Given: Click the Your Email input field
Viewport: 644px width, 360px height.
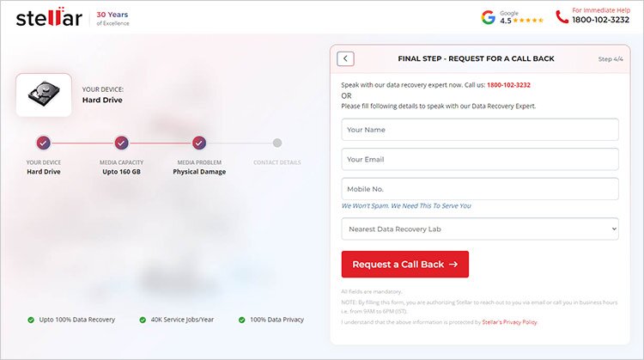Looking at the screenshot, I should click(480, 159).
